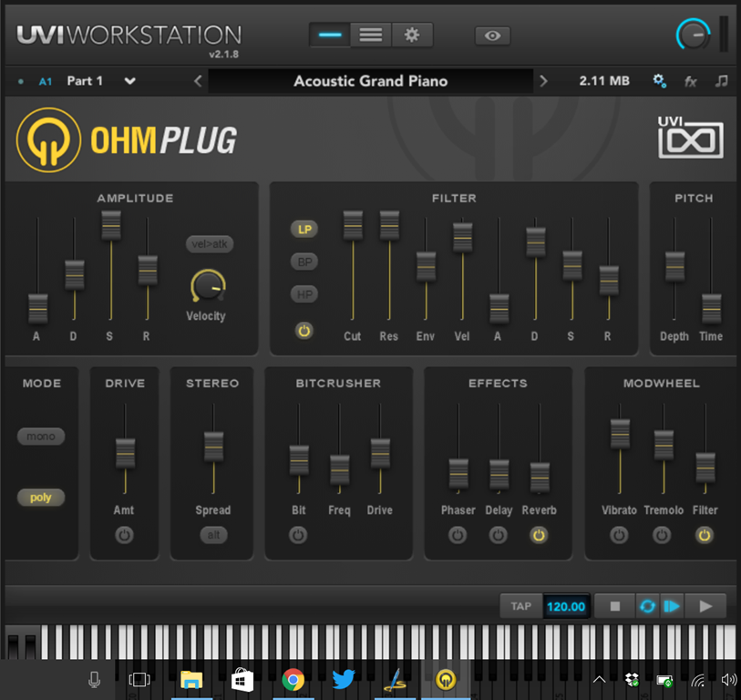The image size is (741, 700).
Task: Click the volume speaker tray icon
Action: click(x=729, y=680)
